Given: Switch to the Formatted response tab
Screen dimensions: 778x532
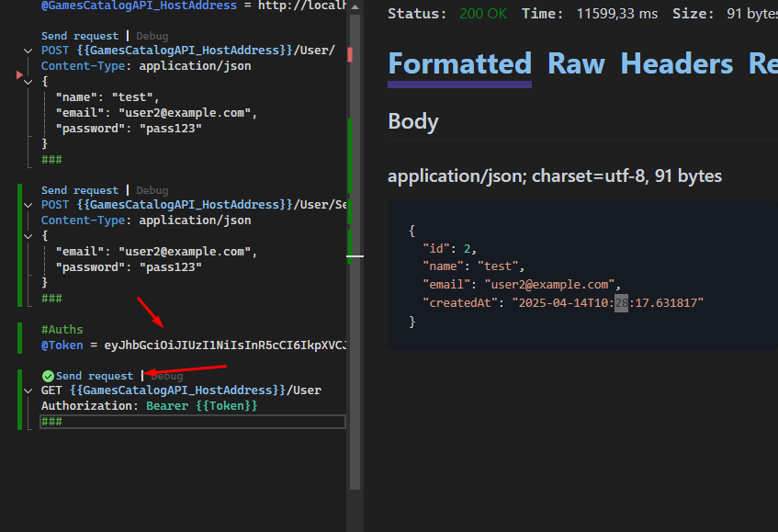Looking at the screenshot, I should click(x=459, y=63).
